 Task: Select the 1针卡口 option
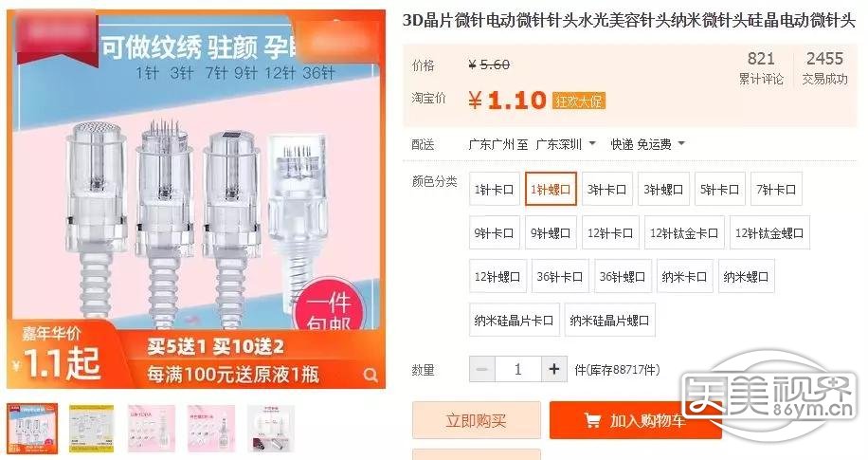494,190
